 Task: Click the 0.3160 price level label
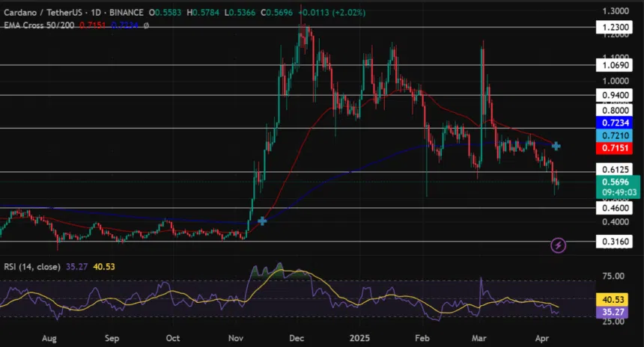pyautogui.click(x=615, y=242)
